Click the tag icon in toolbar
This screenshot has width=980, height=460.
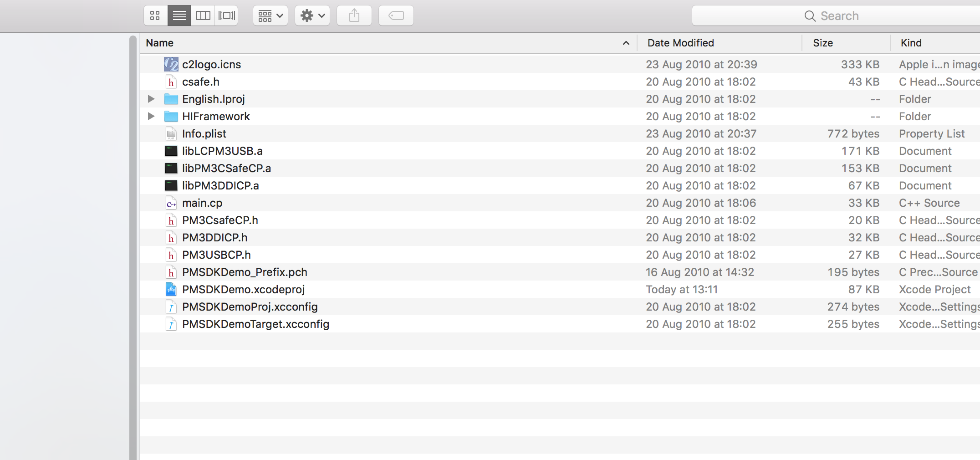click(x=396, y=15)
